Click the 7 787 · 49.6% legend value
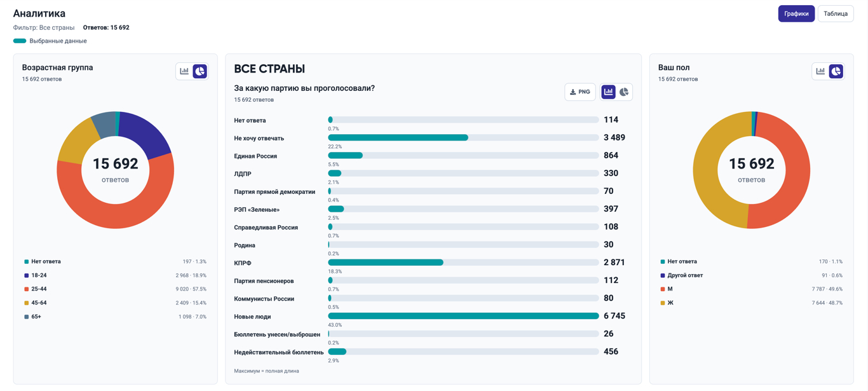This screenshot has width=868, height=391. click(827, 289)
